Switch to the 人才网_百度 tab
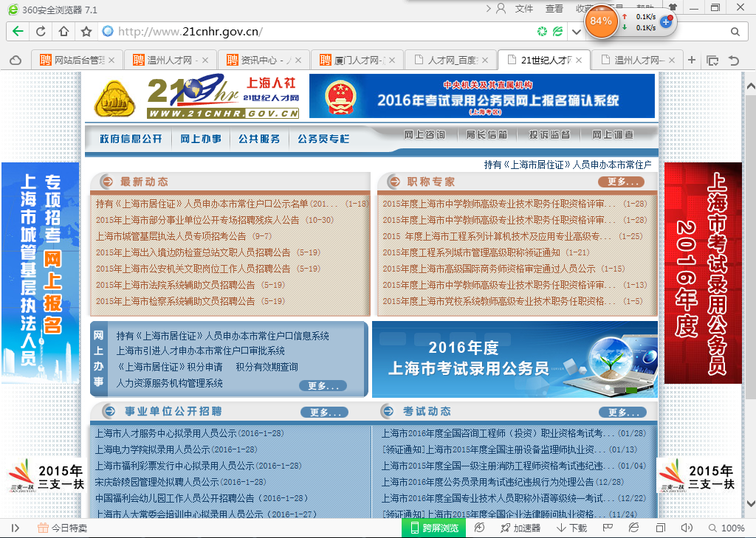Viewport: 756px width, 538px height. [450, 61]
